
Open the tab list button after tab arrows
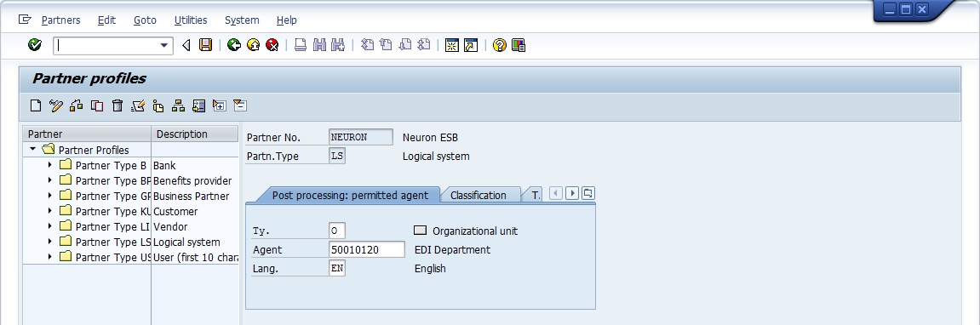tap(587, 193)
